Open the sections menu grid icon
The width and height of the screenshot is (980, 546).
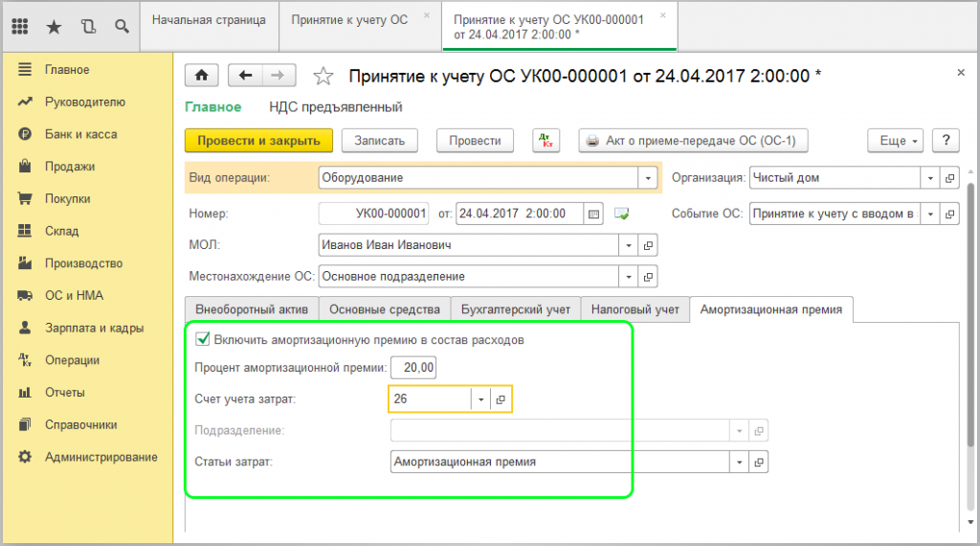[x=20, y=27]
